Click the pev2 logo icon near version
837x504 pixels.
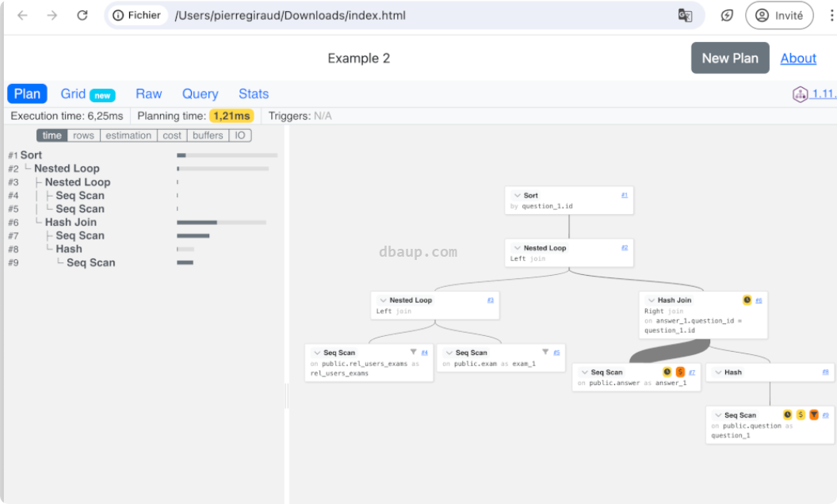[800, 94]
